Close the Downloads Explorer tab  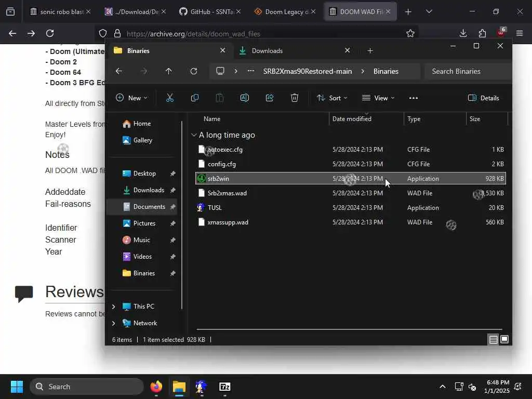click(348, 50)
